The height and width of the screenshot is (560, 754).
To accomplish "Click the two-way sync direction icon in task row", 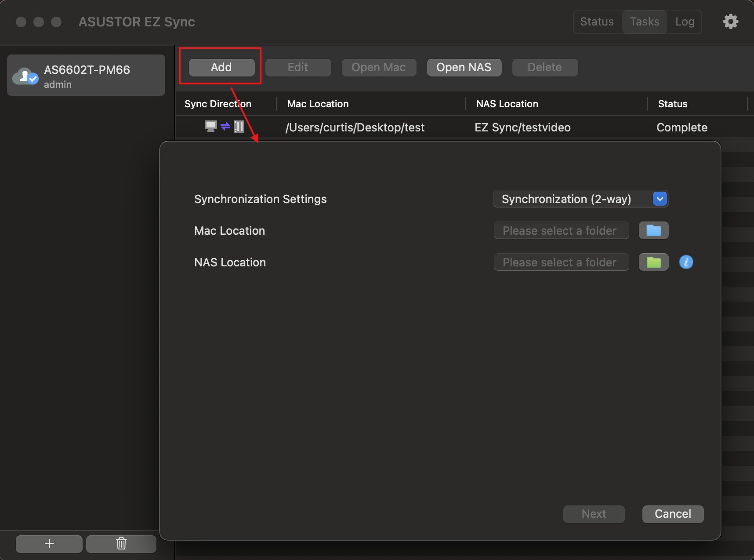I will (225, 127).
